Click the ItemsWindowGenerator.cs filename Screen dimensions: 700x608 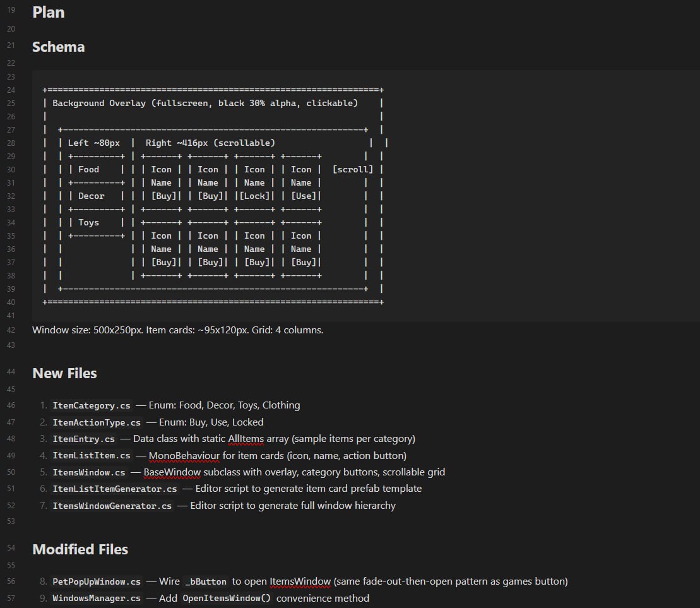tap(112, 506)
